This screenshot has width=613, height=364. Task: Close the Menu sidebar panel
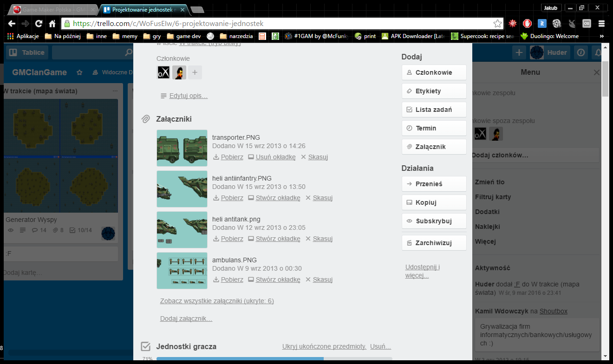(597, 72)
